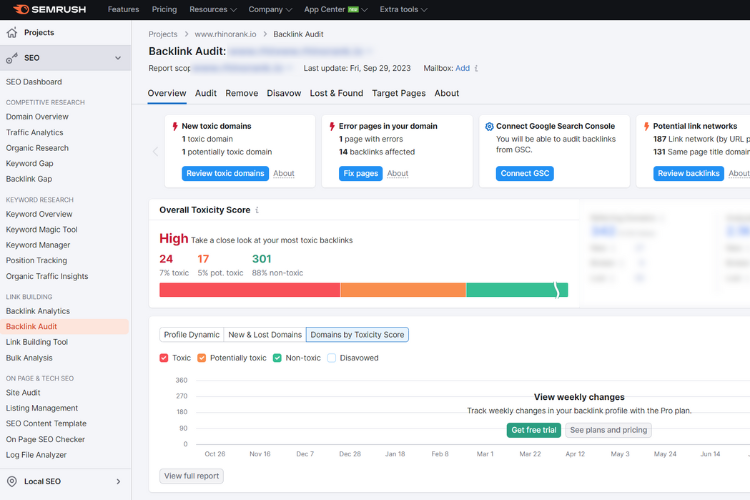Click the Fix pages button
Viewport: 750px width, 500px height.
pos(361,173)
